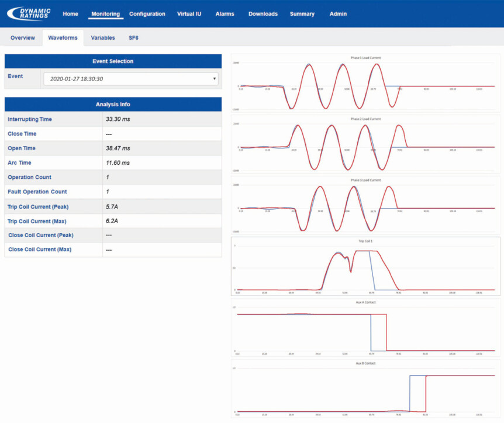Select the Waveforms tab
Image resolution: width=504 pixels, height=423 pixels.
coord(63,37)
